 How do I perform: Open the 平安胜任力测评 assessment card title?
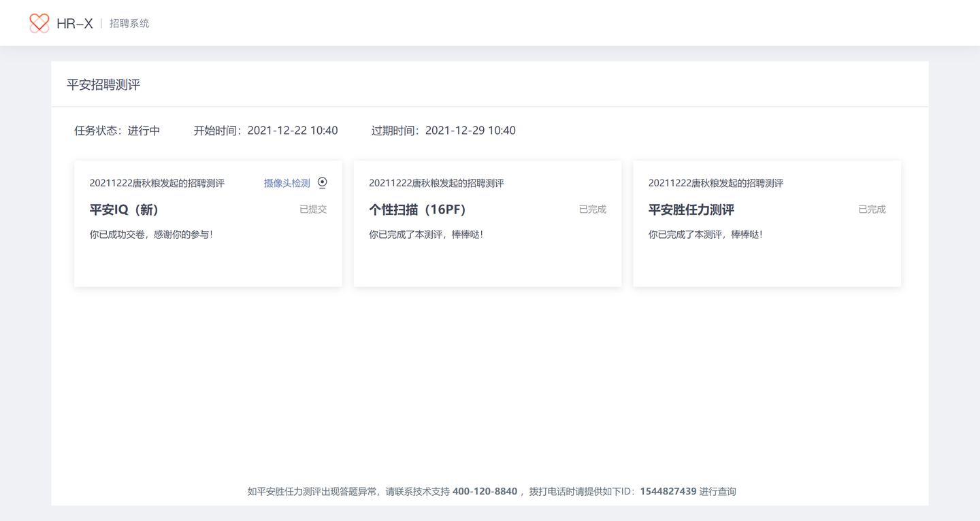[x=691, y=209]
